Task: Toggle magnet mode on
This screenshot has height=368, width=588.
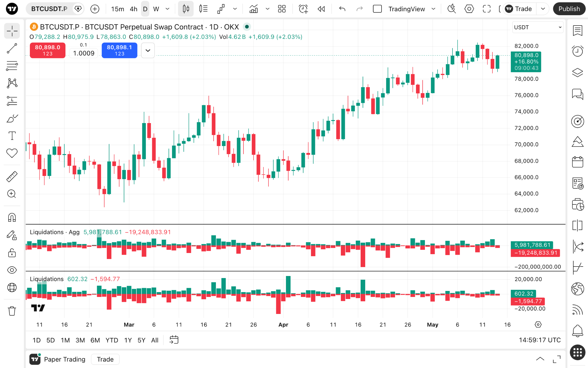Action: point(12,217)
